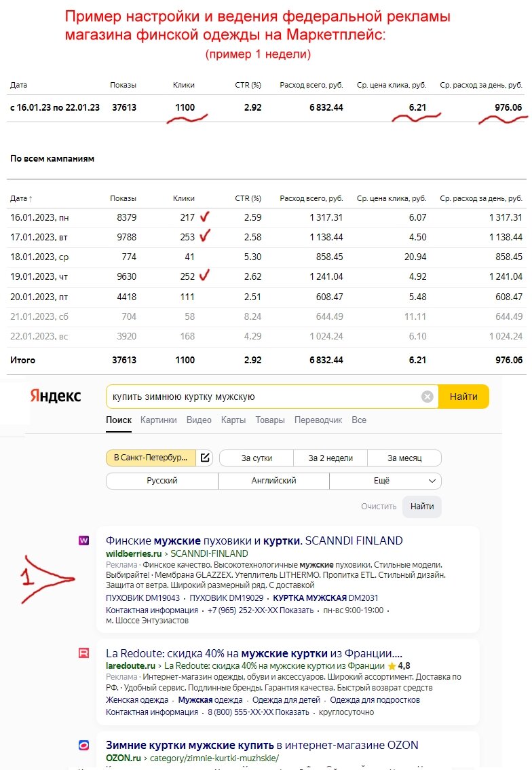The height and width of the screenshot is (770, 532).
Task: Click the 4,8 star rating for La Redoute
Action: coord(398,665)
